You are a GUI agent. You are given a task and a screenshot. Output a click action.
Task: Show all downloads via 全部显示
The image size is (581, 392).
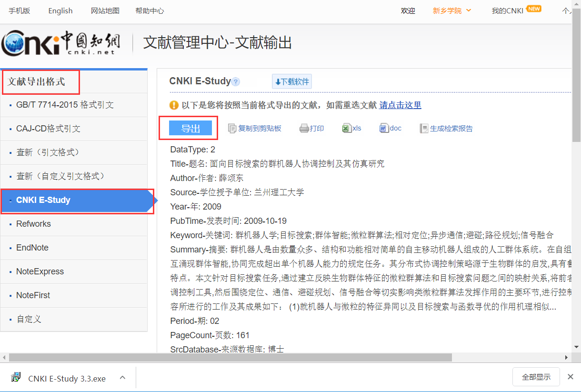[536, 376]
